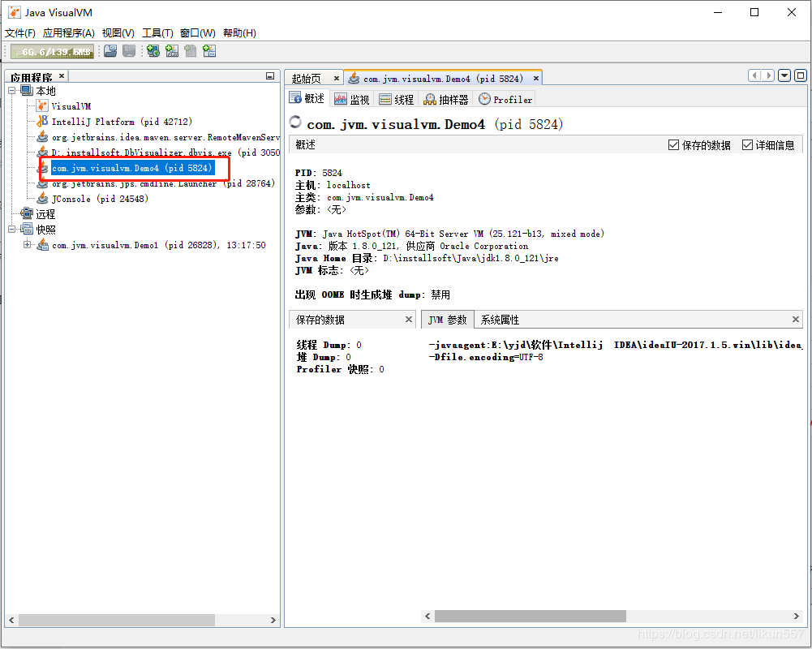Image resolution: width=812 pixels, height=649 pixels.
Task: Collapse the 快照 tree node
Action: [x=12, y=229]
